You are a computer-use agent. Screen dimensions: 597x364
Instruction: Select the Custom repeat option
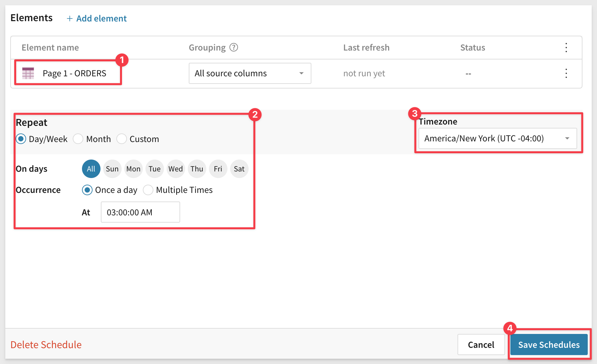coord(122,139)
